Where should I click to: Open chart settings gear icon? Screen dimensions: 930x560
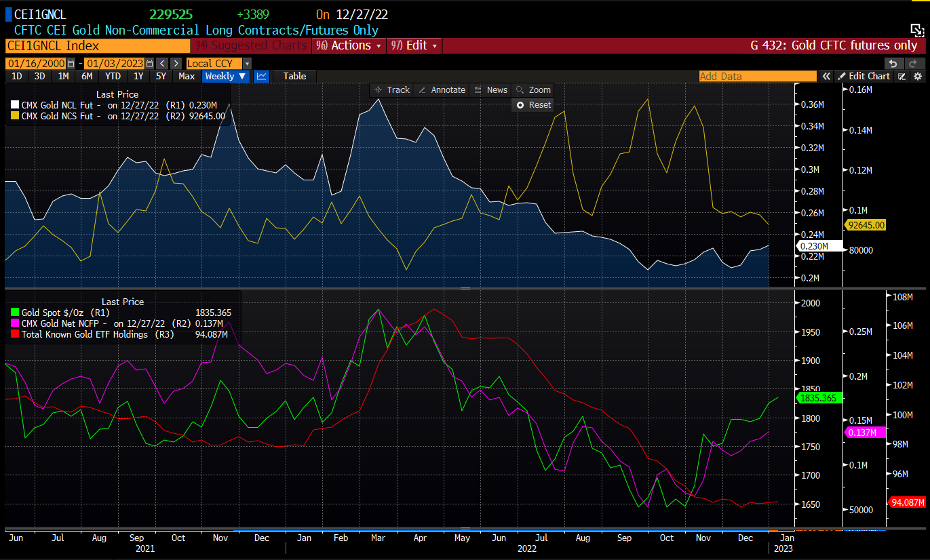point(918,77)
